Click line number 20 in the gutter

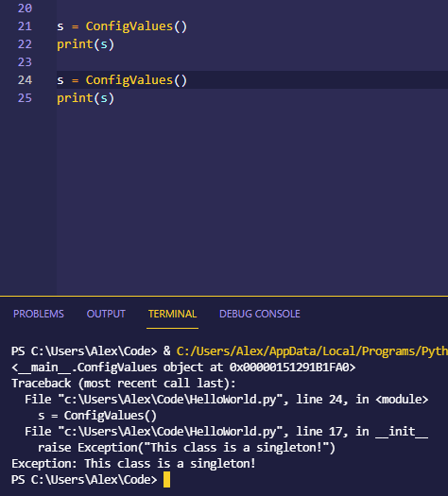point(25,9)
